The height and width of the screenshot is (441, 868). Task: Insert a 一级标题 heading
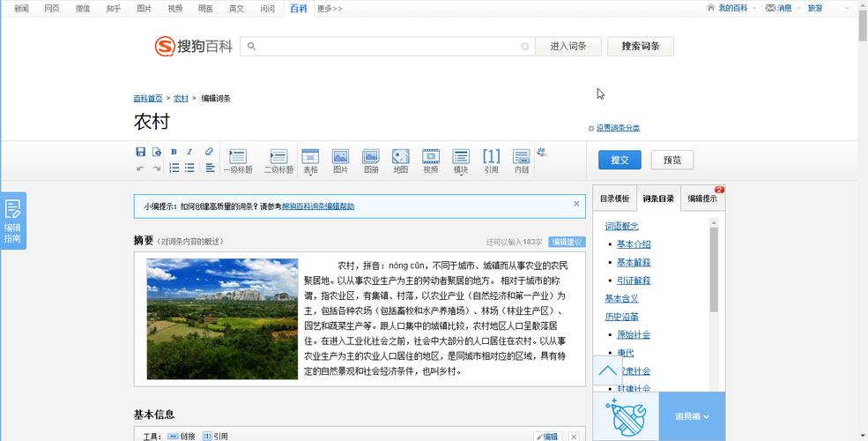pos(238,161)
